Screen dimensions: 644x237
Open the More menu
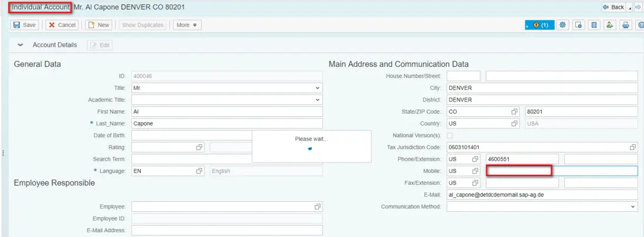(188, 25)
